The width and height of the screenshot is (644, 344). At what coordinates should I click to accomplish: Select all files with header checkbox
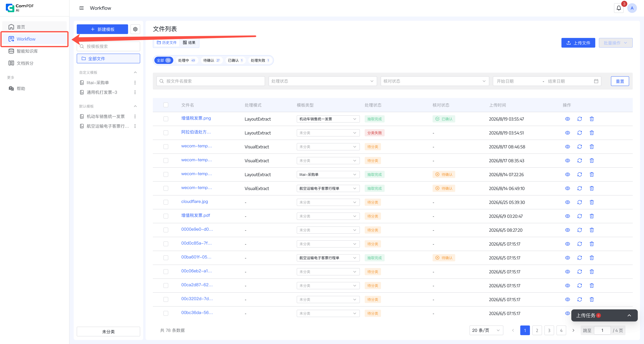166,105
